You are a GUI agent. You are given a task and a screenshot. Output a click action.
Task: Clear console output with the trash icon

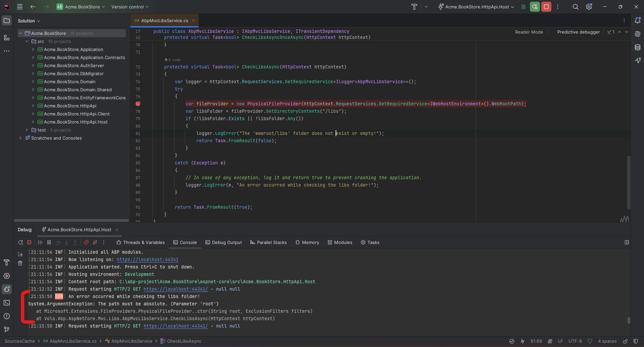[x=20, y=263]
